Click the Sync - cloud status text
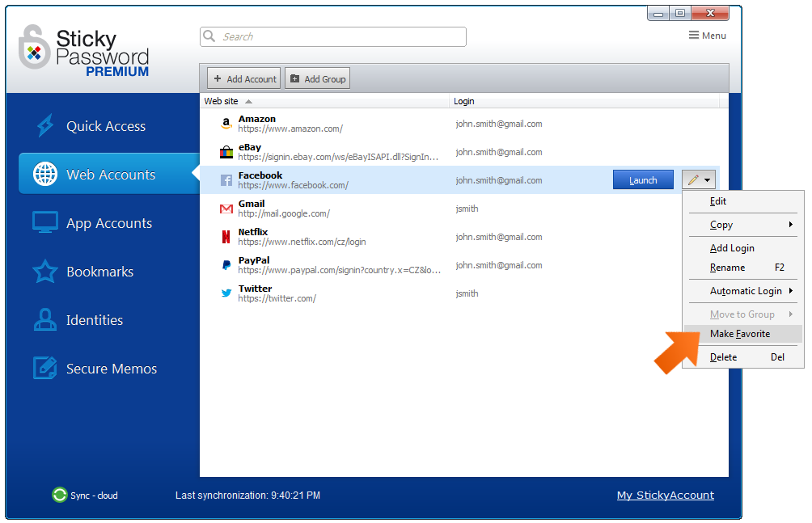Screen dimensions: 812x523 tap(95, 495)
